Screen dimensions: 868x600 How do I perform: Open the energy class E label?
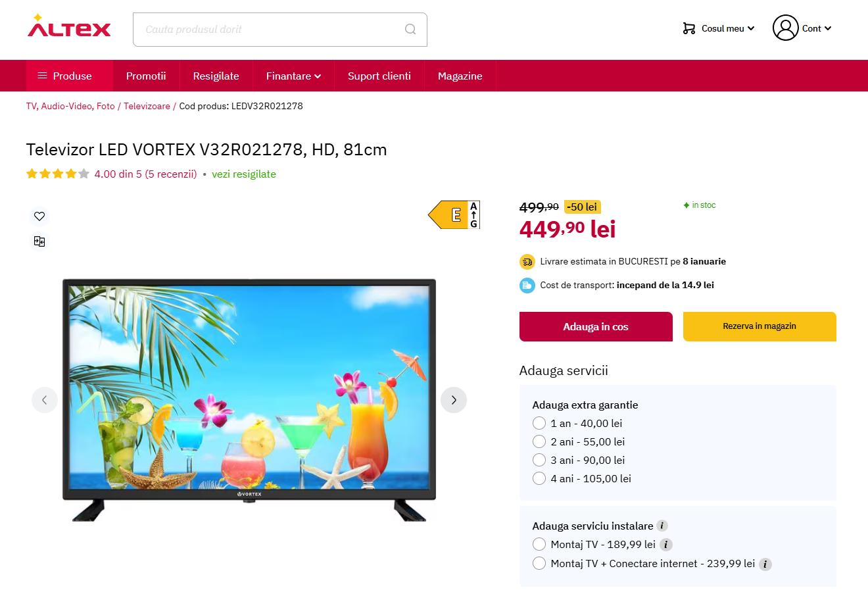tap(454, 214)
